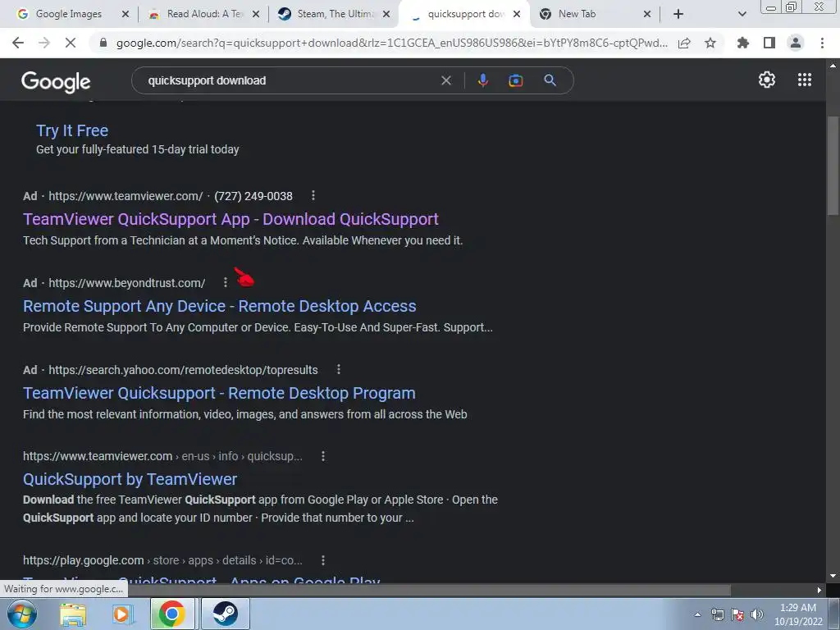Screen dimensions: 840x630
Task: Switch to the New Tab tab
Action: (x=577, y=14)
